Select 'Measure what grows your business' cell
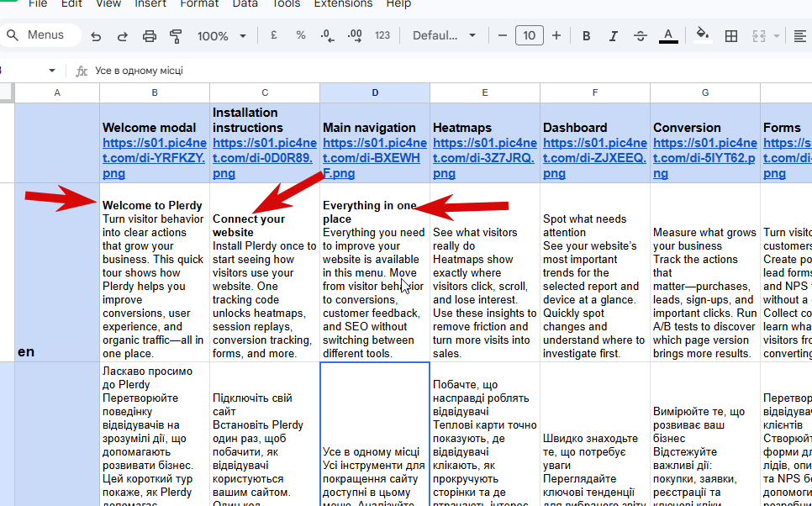Image resolution: width=812 pixels, height=506 pixels. click(x=705, y=272)
